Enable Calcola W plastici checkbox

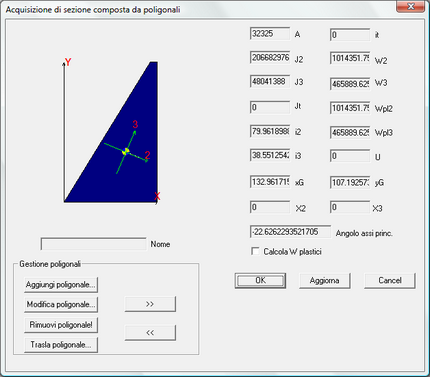pos(255,252)
